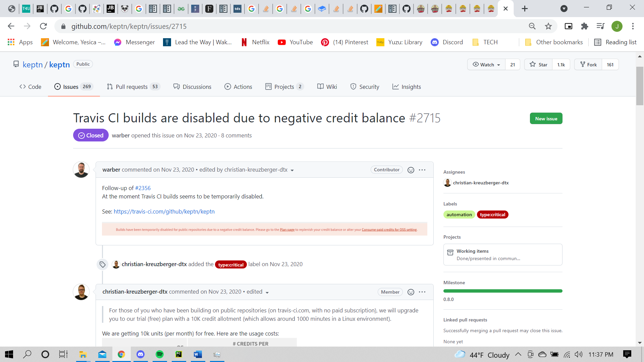Viewport: 644px width, 362px height.
Task: Click the page vertical scrollbar thumb
Action: click(640, 86)
